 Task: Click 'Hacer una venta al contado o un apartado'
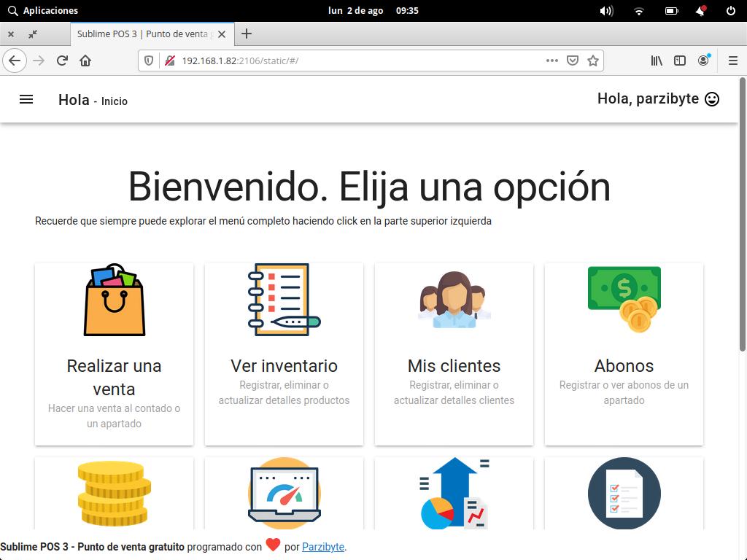click(x=115, y=416)
